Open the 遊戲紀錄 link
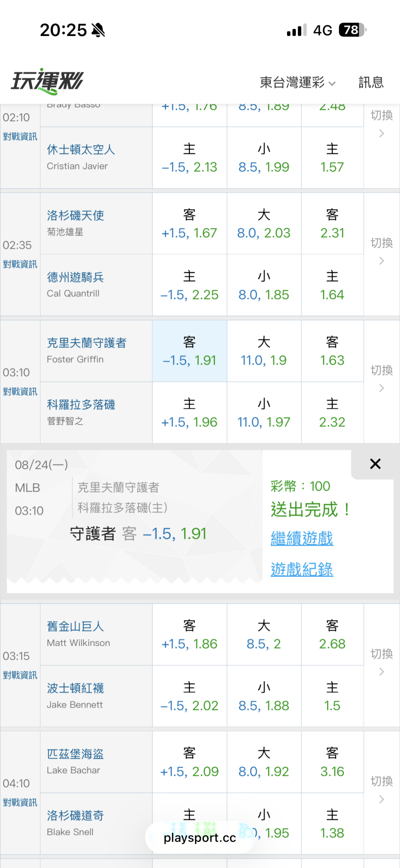This screenshot has width=400, height=868. [x=302, y=570]
